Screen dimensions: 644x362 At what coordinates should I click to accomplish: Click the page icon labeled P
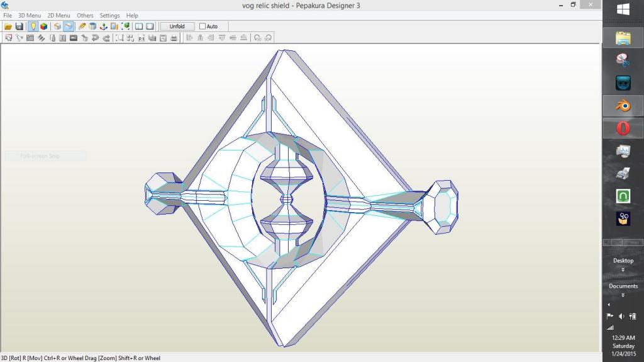coord(142,38)
